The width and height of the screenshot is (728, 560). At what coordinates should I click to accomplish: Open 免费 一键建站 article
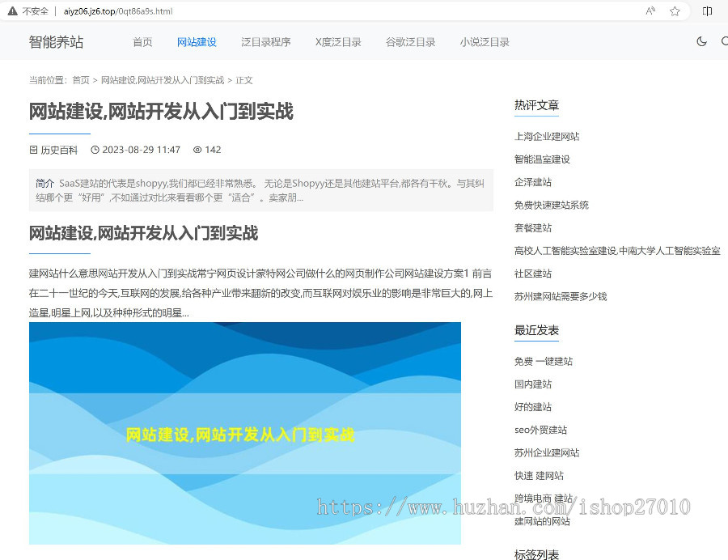pyautogui.click(x=544, y=361)
